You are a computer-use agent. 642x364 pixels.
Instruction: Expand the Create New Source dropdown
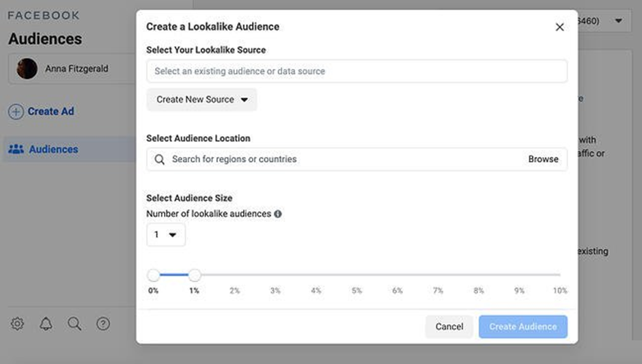click(x=202, y=100)
